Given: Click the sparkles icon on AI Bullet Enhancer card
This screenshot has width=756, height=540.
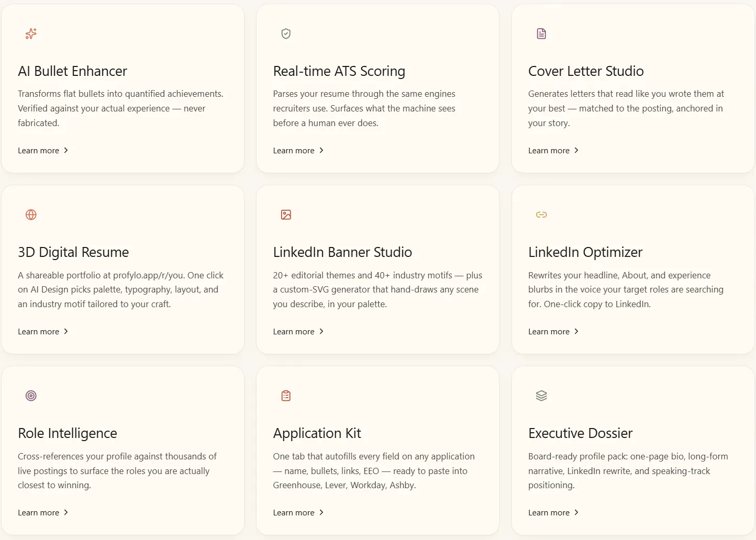Looking at the screenshot, I should tap(31, 34).
